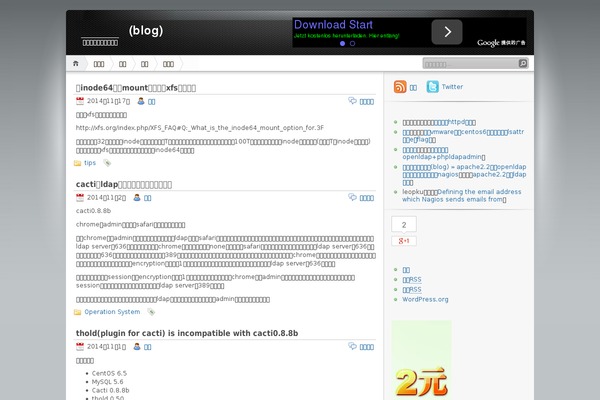
Task: Open the WordPress.org link
Action: point(425,299)
